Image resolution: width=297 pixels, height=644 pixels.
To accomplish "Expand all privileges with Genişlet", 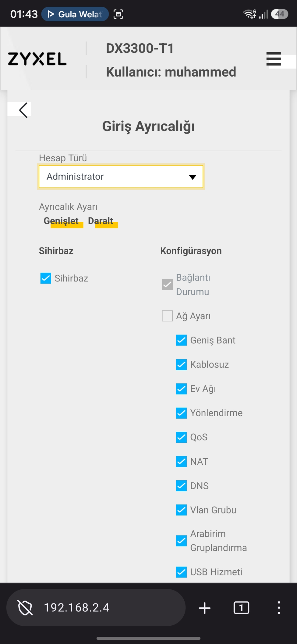I will pyautogui.click(x=61, y=221).
